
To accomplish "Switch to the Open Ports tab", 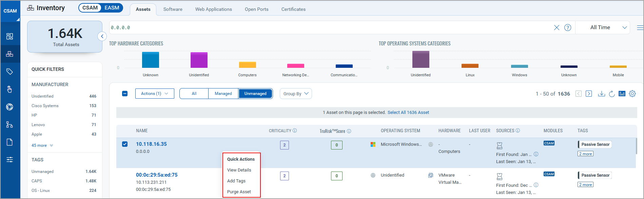I will [x=257, y=9].
